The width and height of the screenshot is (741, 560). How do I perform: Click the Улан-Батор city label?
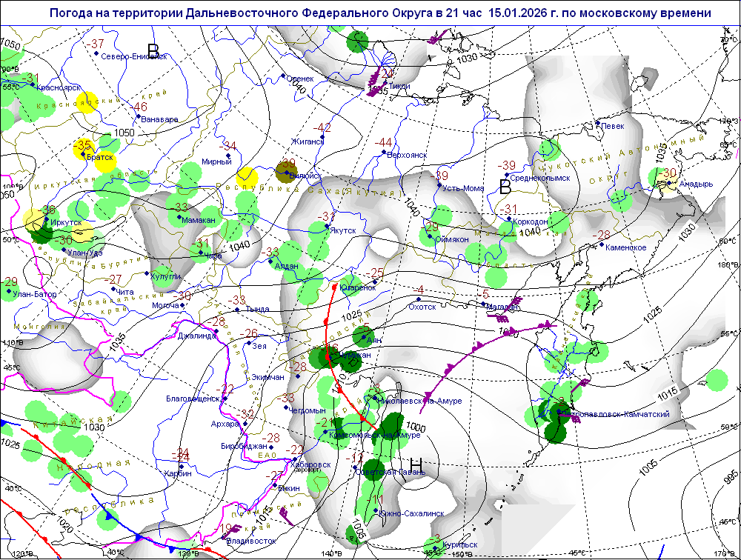pos(34,295)
